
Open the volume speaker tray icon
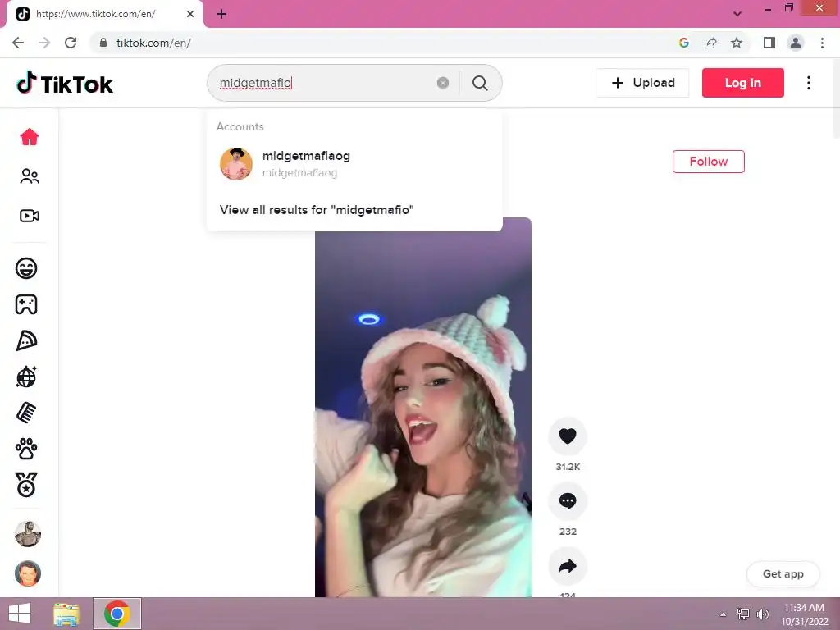[x=762, y=614]
